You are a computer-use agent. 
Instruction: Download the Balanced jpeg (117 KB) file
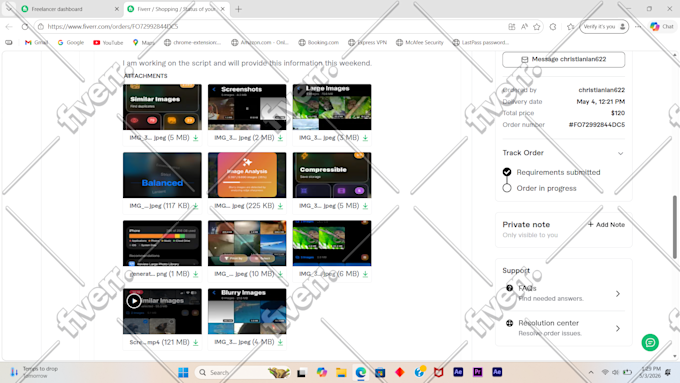pyautogui.click(x=196, y=206)
